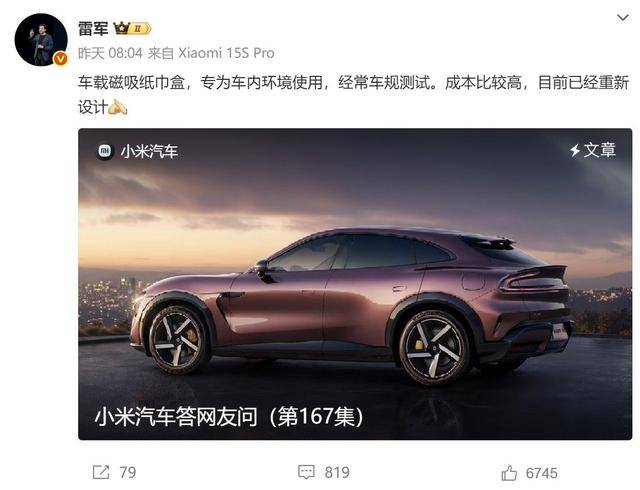This screenshot has width=640, height=490.
Task: Open the post timestamp 昨天 08:04
Action: click(x=110, y=53)
